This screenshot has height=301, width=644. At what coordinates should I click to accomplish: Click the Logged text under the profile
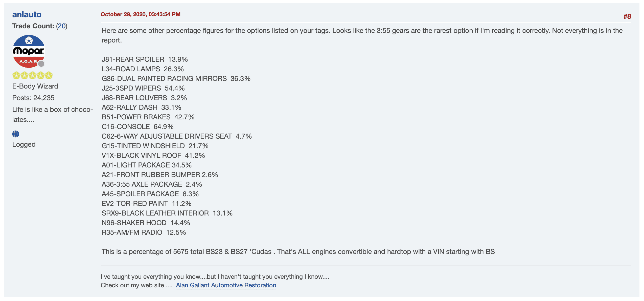click(24, 144)
